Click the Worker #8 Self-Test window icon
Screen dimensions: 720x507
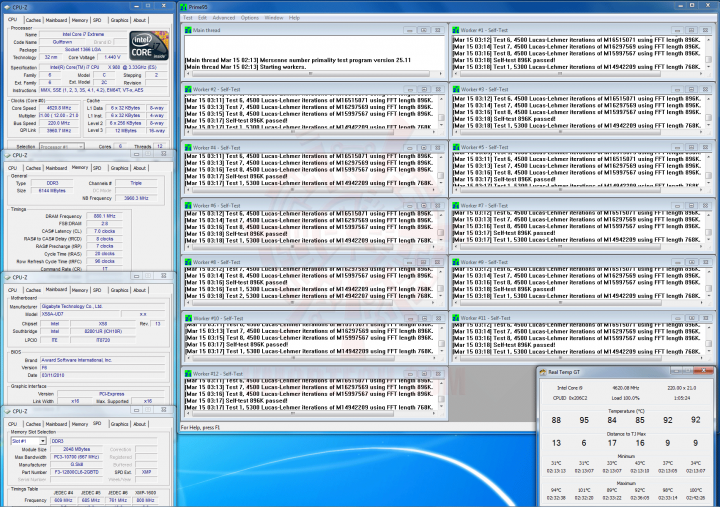coord(188,262)
